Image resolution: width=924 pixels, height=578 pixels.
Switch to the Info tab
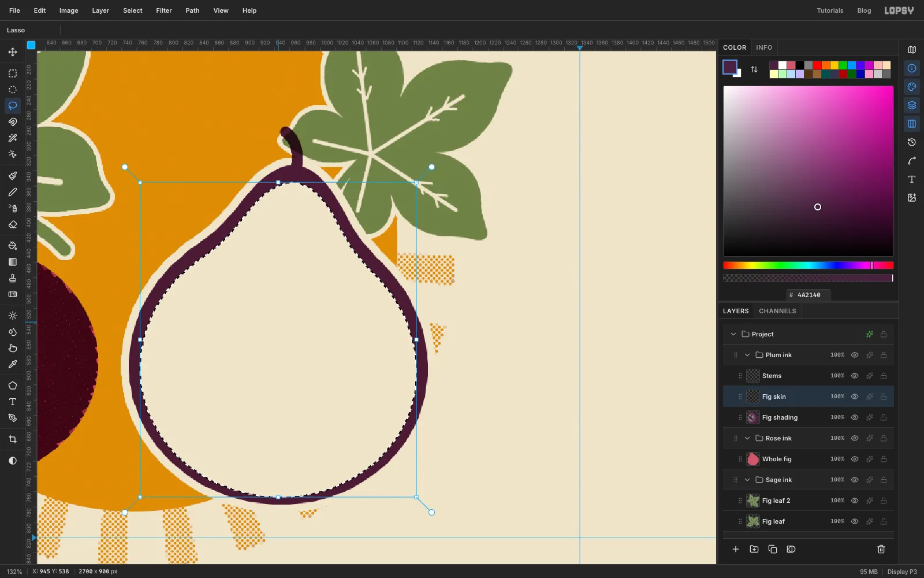(764, 47)
